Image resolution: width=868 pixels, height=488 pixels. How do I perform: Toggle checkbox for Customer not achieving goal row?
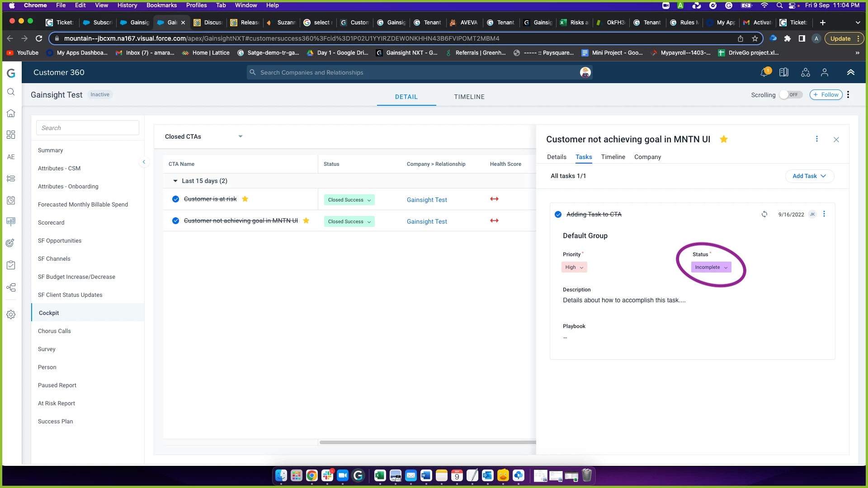175,221
